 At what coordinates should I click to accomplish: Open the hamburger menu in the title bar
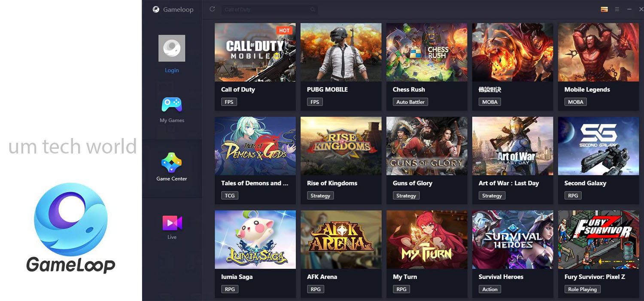point(617,9)
